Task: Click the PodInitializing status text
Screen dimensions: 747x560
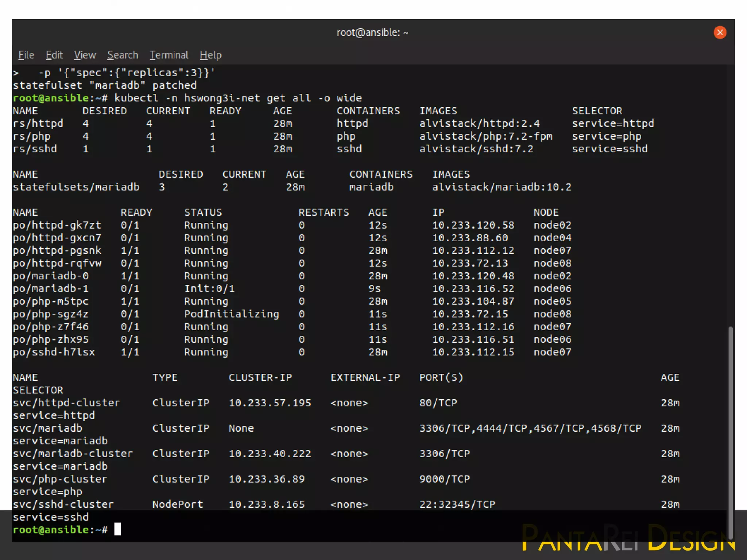Action: point(232,314)
